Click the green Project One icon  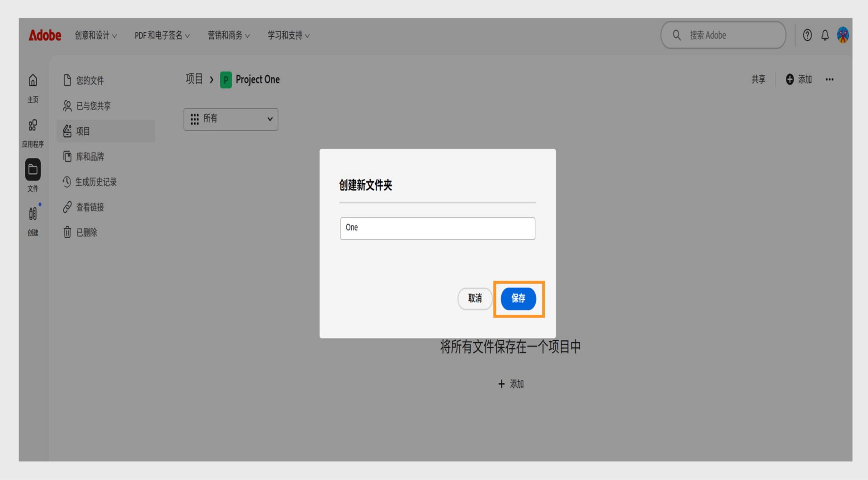click(226, 80)
